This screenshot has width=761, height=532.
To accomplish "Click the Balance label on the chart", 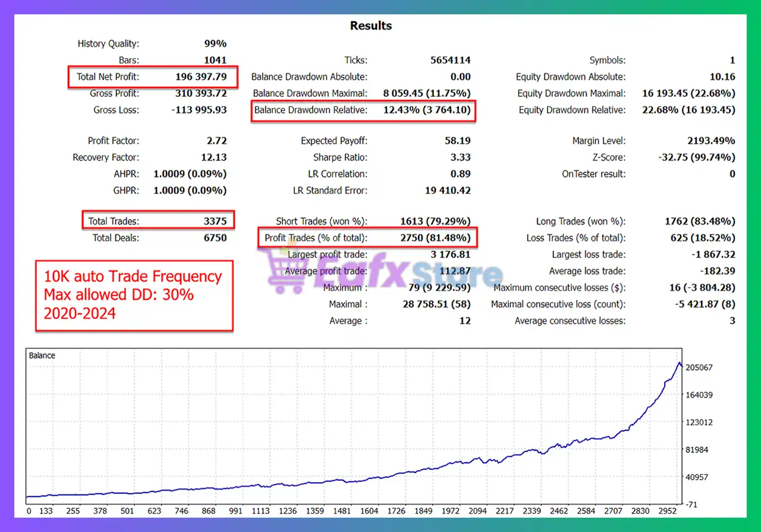I will coord(42,355).
